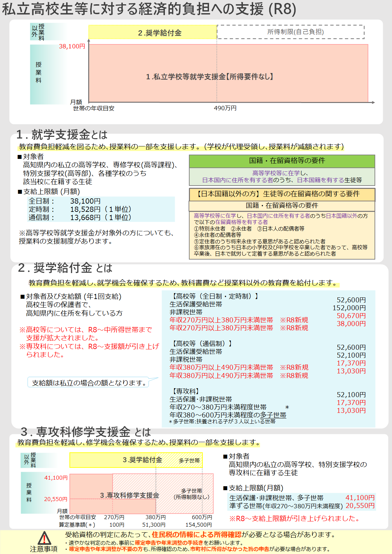Image resolution: width=392 pixels, height=554 pixels.
Task: Click the heading 2. 奨学給付金 とは
Action: tap(65, 268)
